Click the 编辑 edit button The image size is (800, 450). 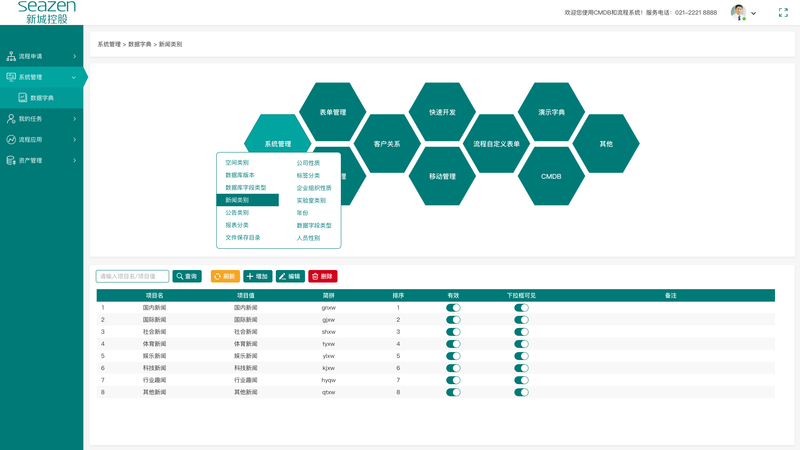pos(290,276)
